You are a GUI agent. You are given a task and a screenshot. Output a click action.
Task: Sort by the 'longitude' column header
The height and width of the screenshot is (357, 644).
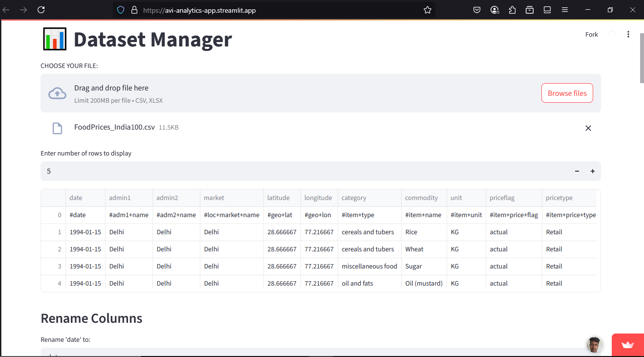pyautogui.click(x=320, y=198)
